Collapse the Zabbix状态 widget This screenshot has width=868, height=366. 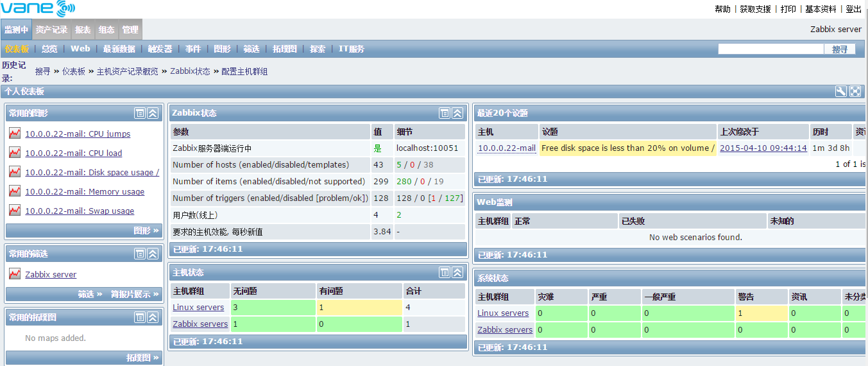click(x=457, y=113)
